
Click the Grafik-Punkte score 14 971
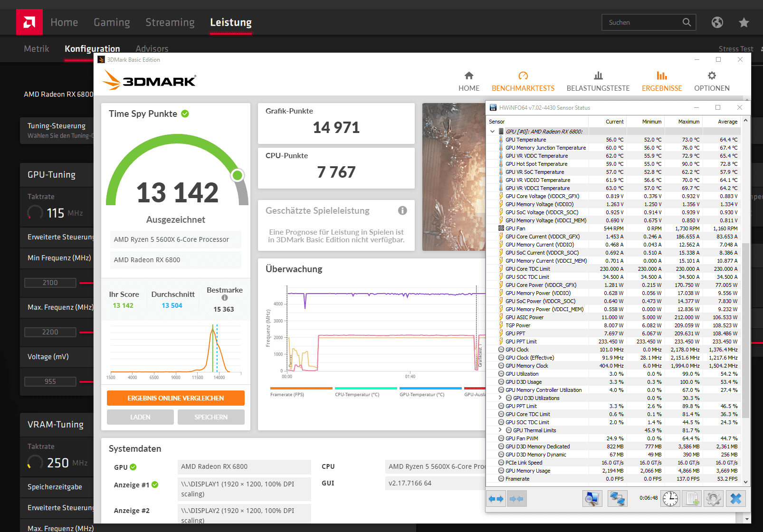click(336, 127)
